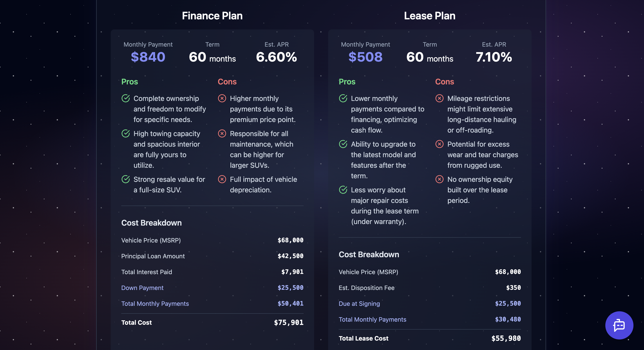The height and width of the screenshot is (350, 644).
Task: Click check icon next to Ability to upgrade
Action: (343, 144)
